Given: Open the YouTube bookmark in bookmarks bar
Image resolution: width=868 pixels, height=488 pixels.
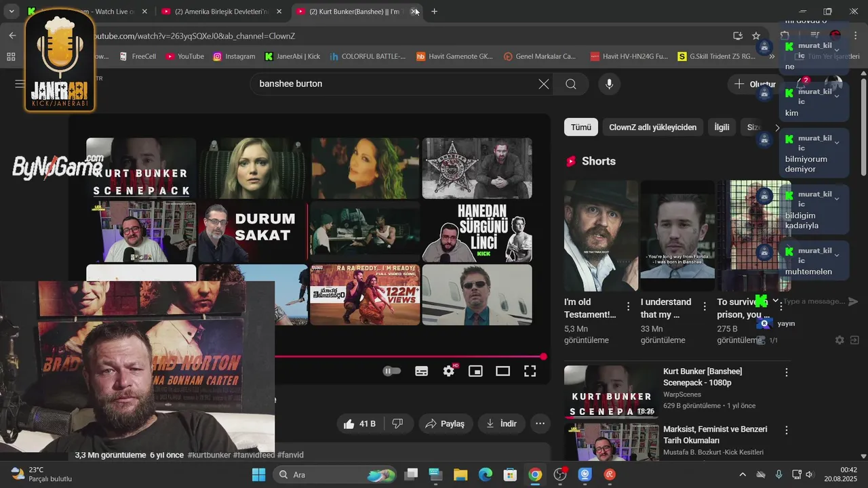Looking at the screenshot, I should point(184,56).
